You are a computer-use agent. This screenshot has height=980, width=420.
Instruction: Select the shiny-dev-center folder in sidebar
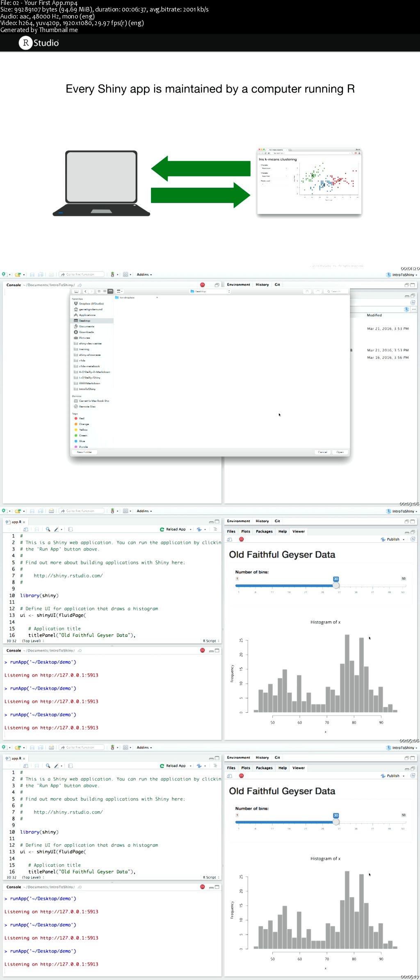pos(90,344)
